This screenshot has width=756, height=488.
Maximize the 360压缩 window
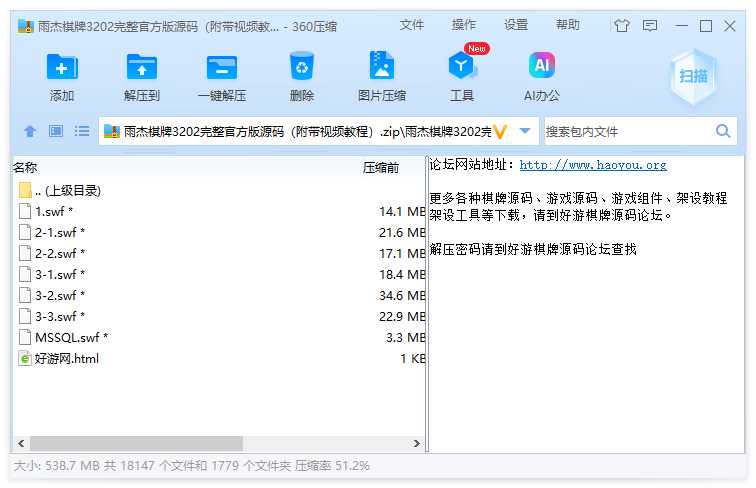coord(706,26)
